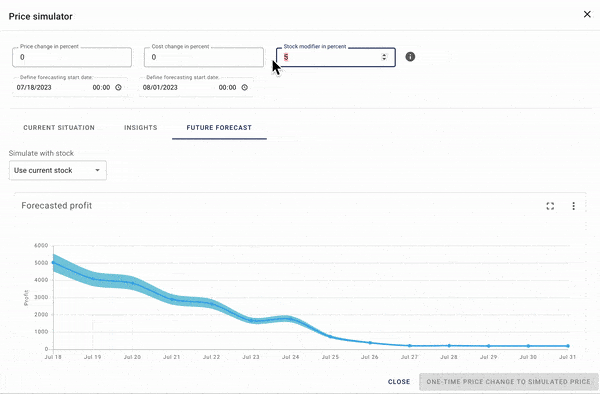Open the clock picker for 08/01/2023 date
This screenshot has width=600, height=394.
tap(245, 87)
